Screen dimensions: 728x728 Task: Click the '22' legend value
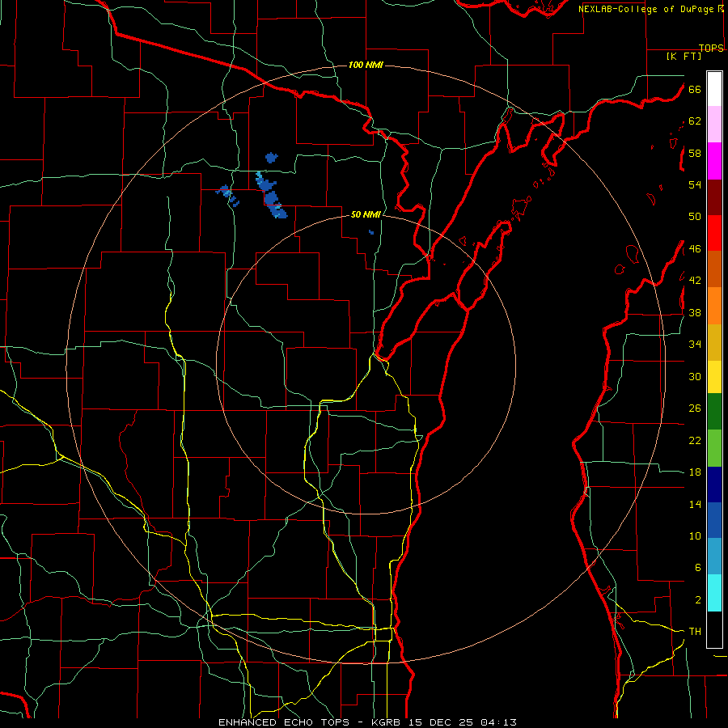[695, 440]
